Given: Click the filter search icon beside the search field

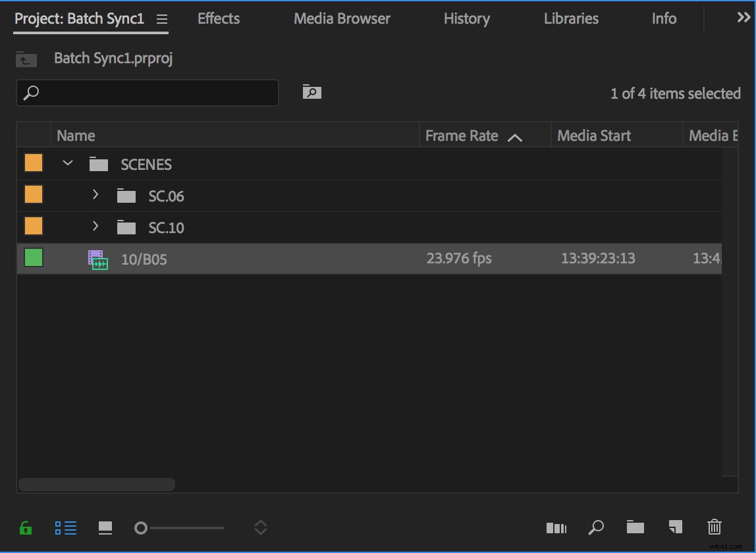Looking at the screenshot, I should 311,92.
